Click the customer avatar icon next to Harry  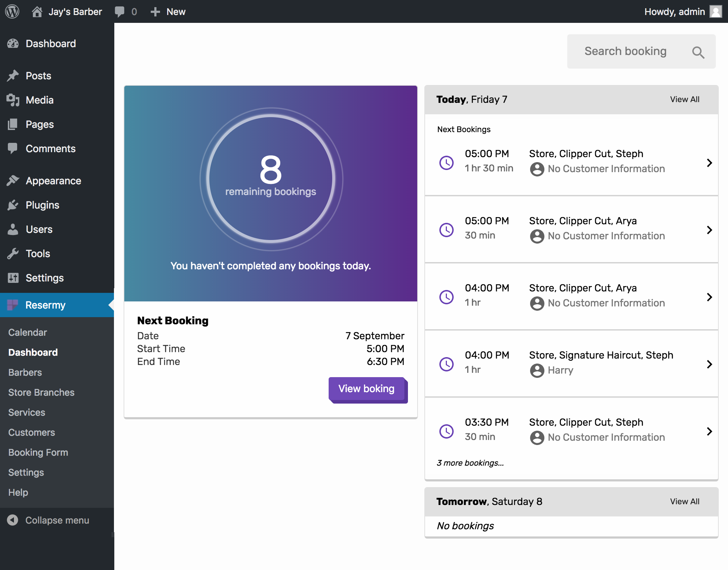coord(537,371)
